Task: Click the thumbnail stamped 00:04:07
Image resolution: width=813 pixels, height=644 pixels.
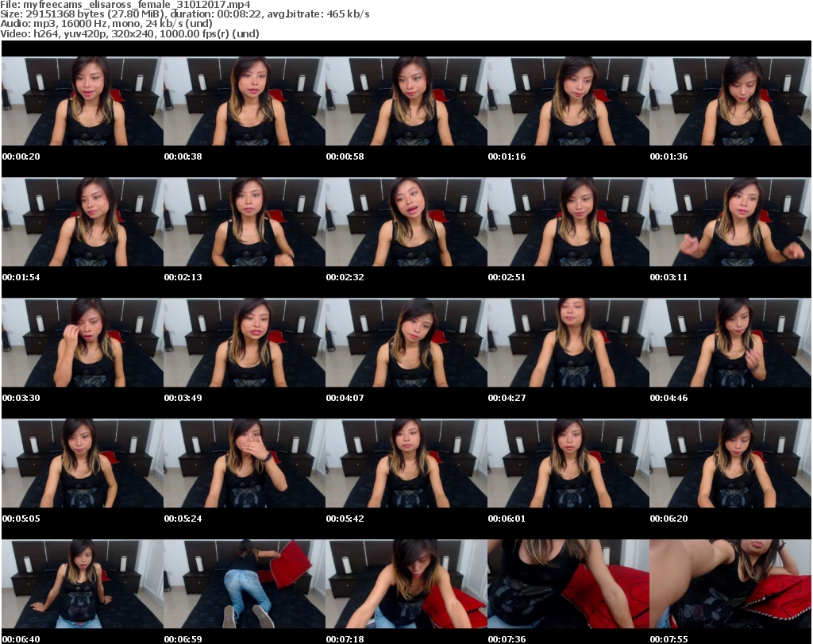Action: (406, 342)
